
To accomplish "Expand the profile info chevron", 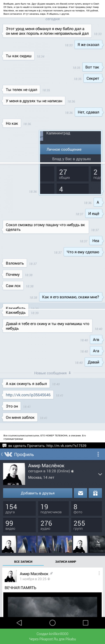I will tap(100, 474).
